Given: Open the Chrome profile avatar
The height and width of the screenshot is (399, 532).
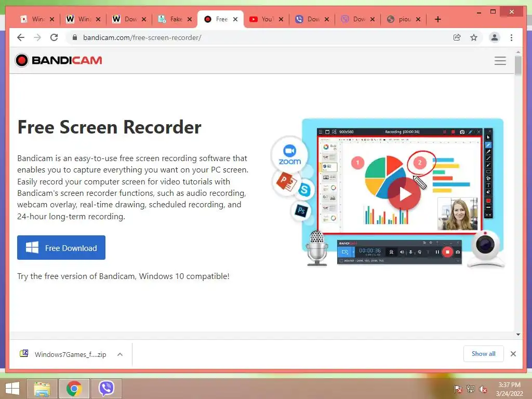Looking at the screenshot, I should point(495,37).
